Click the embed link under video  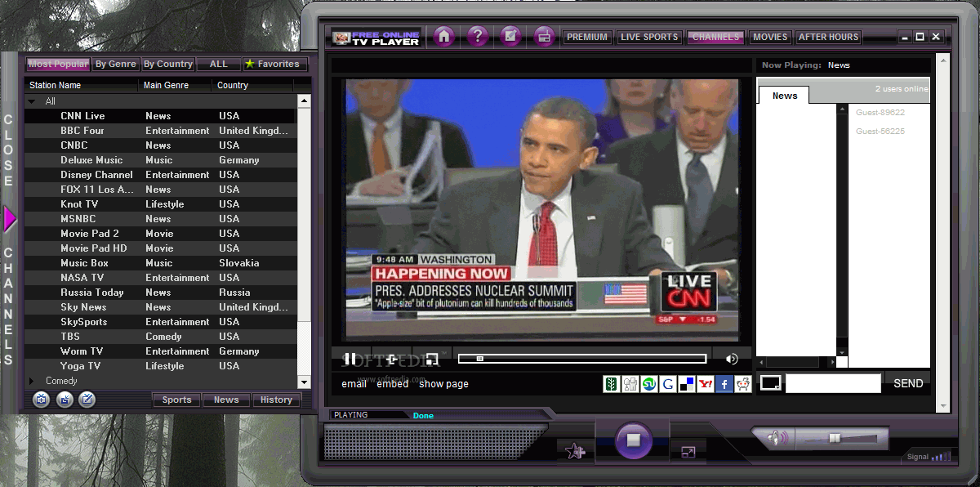click(x=393, y=384)
